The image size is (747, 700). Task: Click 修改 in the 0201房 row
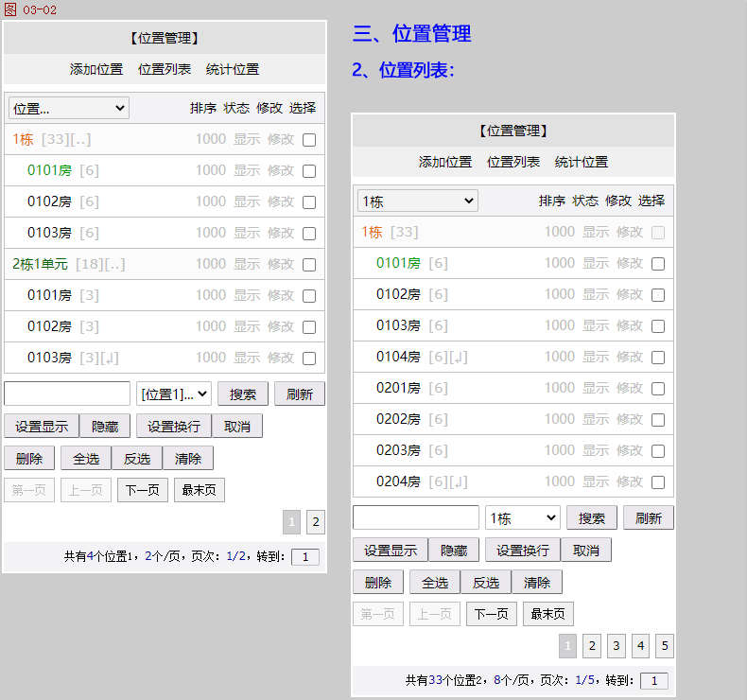click(x=630, y=388)
